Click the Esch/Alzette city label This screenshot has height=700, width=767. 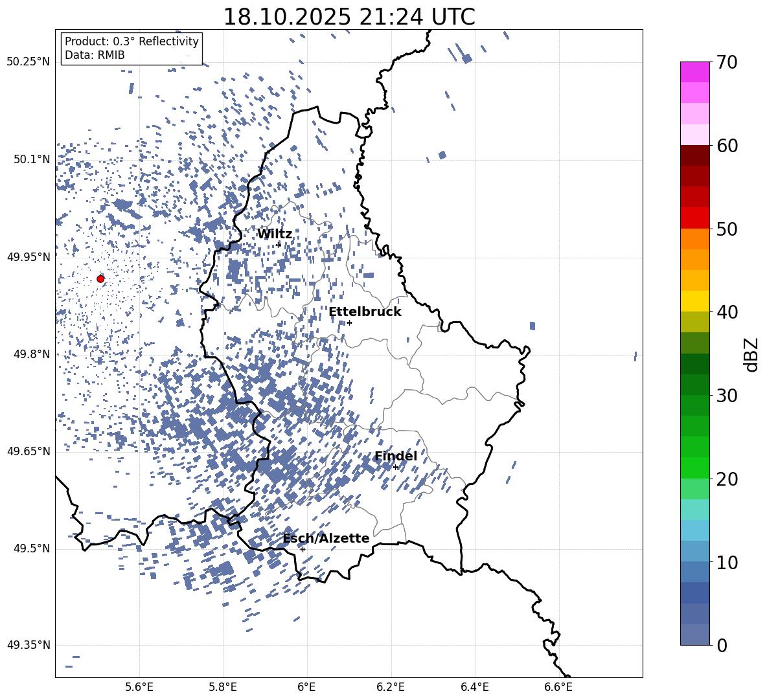coord(326,538)
